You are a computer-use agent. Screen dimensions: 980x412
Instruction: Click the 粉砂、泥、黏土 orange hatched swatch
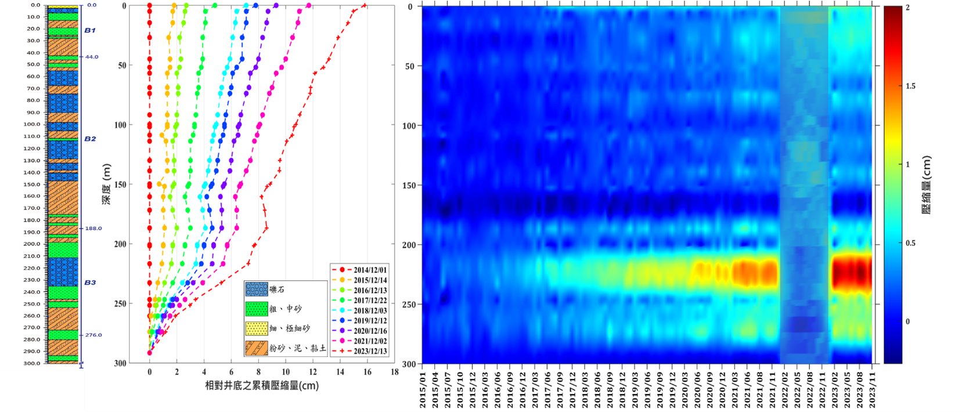tap(256, 348)
